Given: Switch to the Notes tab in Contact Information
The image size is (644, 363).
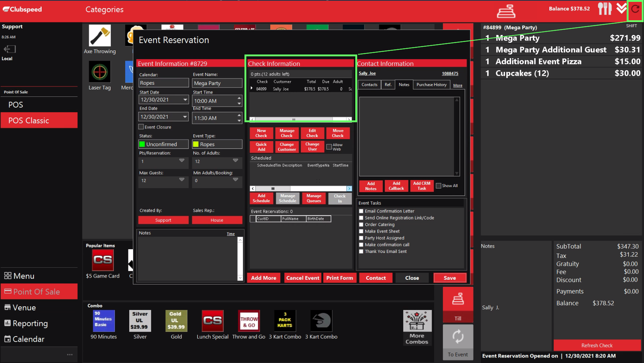Looking at the screenshot, I should (404, 85).
